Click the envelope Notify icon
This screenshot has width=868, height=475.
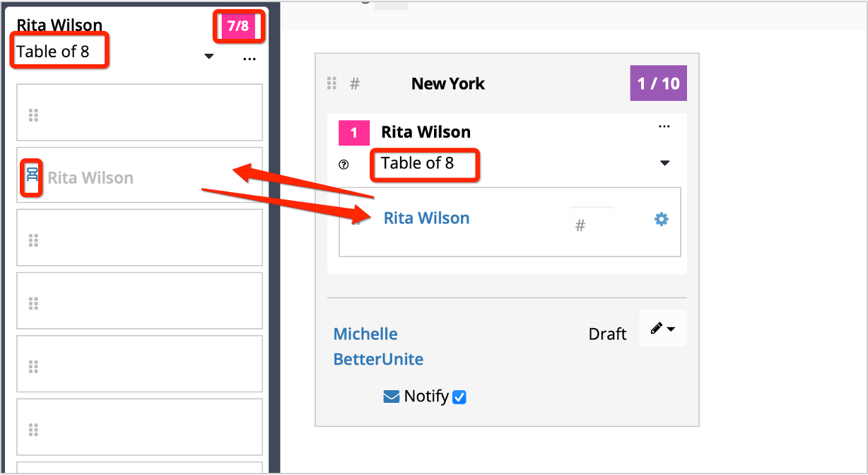392,397
